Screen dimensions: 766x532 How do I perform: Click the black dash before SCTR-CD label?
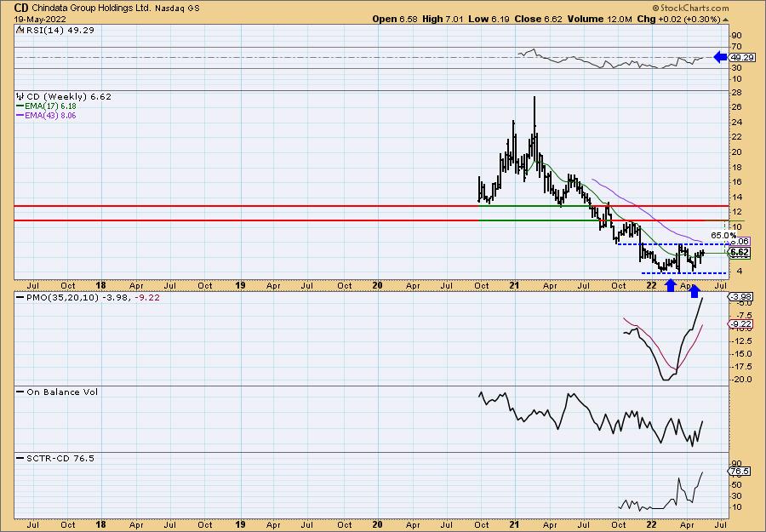(20, 458)
